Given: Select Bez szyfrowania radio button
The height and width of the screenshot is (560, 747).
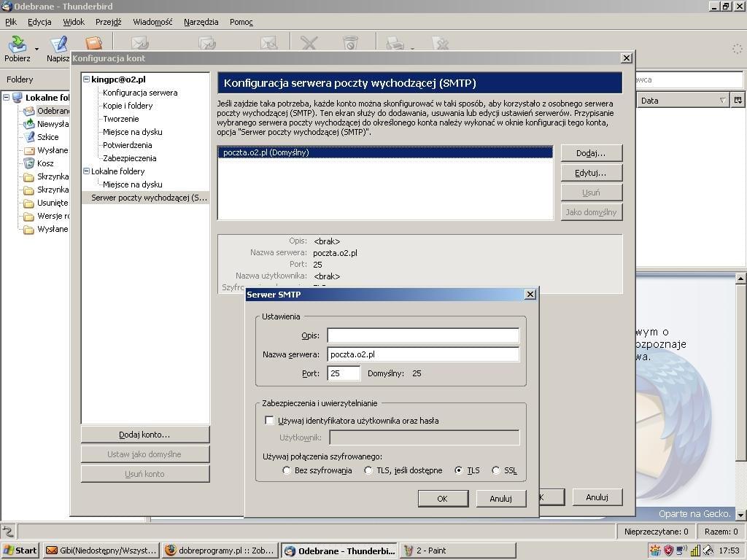Looking at the screenshot, I should 286,470.
